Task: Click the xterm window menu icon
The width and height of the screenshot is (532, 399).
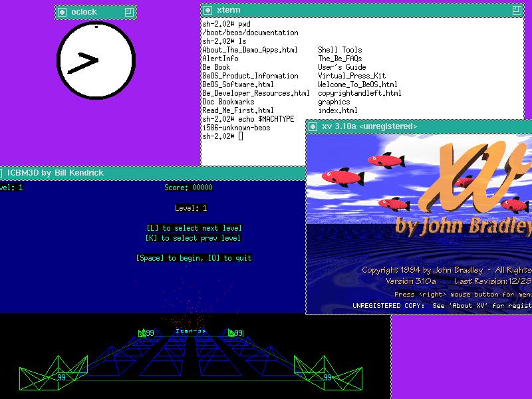Action: [x=207, y=10]
